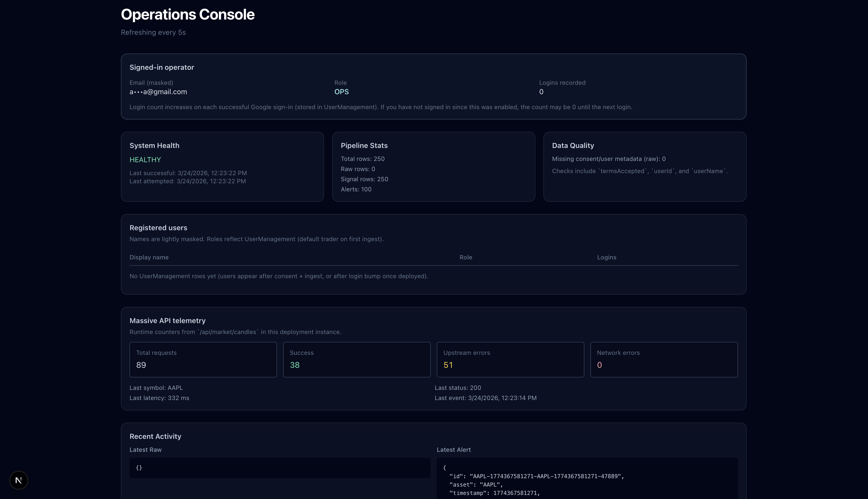The image size is (868, 499).
Task: Click the Massive API telemetry heading
Action: coord(167,321)
